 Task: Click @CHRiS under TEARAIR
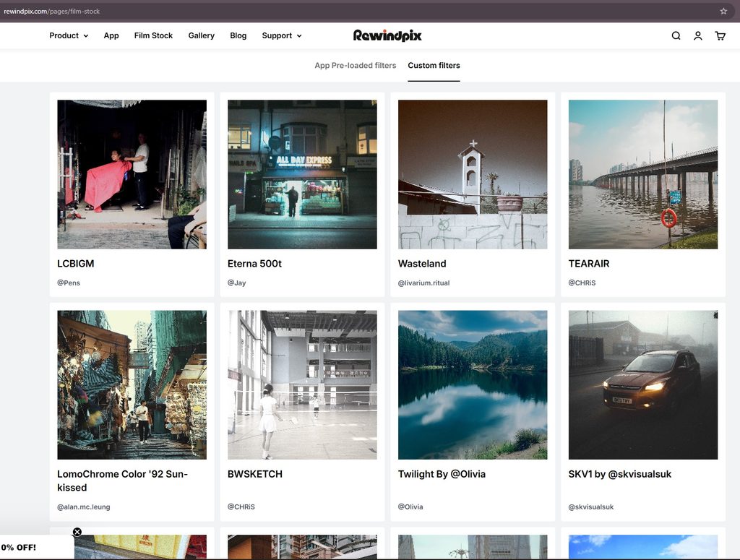tap(582, 283)
